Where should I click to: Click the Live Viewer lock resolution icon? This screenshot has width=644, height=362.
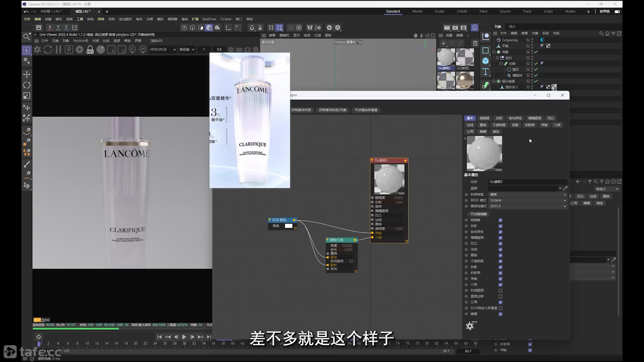[90, 50]
